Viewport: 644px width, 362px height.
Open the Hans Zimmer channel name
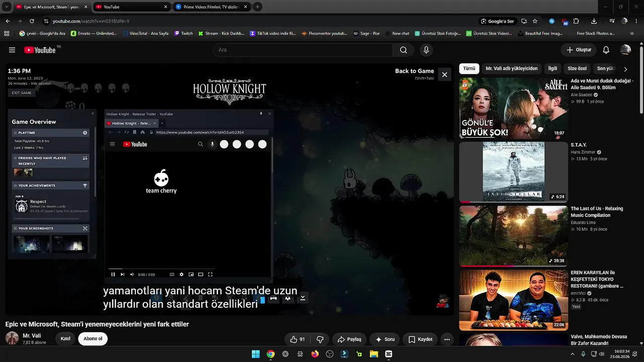pos(583,152)
